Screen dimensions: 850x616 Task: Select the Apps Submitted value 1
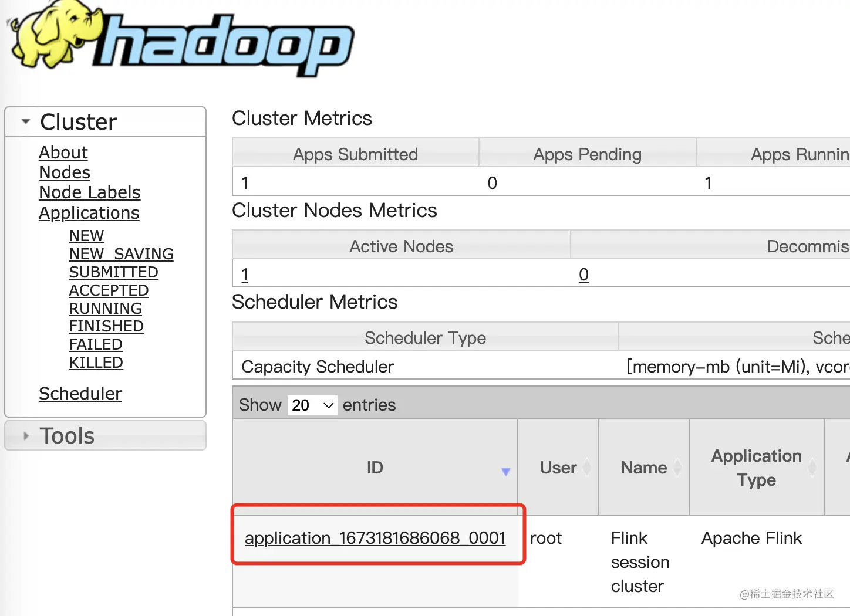point(245,183)
